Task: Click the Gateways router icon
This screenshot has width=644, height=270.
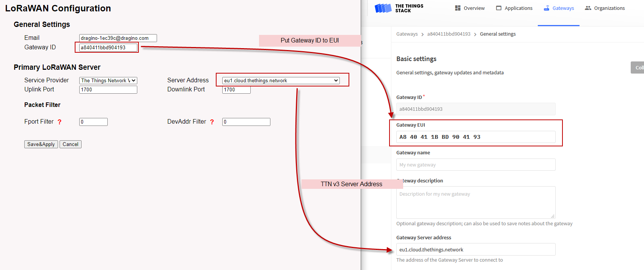Action: (x=547, y=8)
